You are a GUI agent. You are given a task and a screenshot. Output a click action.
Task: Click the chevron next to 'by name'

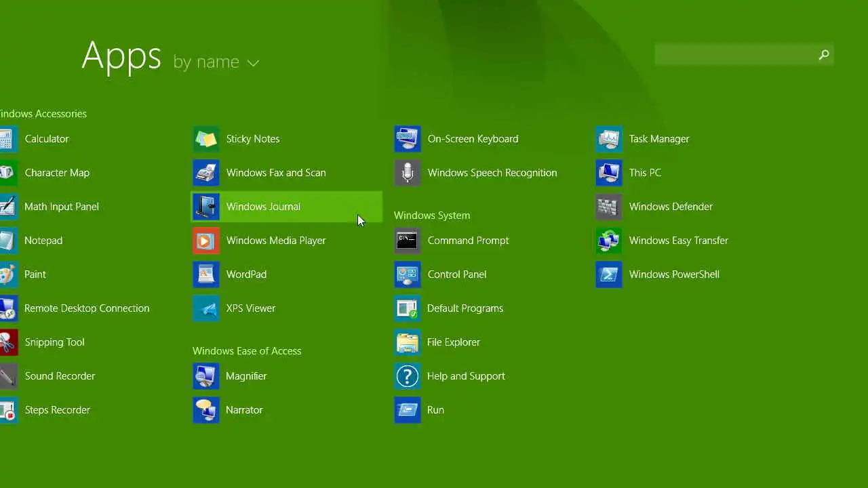click(253, 63)
